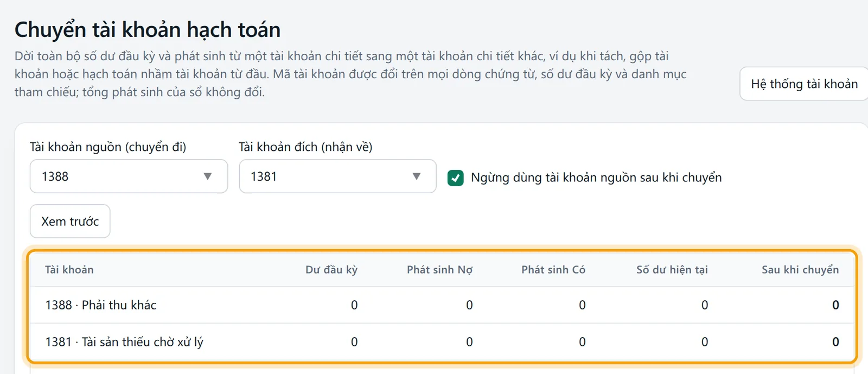Click the Chuyển tài khoản hạch toán heading
Image resolution: width=868 pixels, height=374 pixels.
[148, 30]
